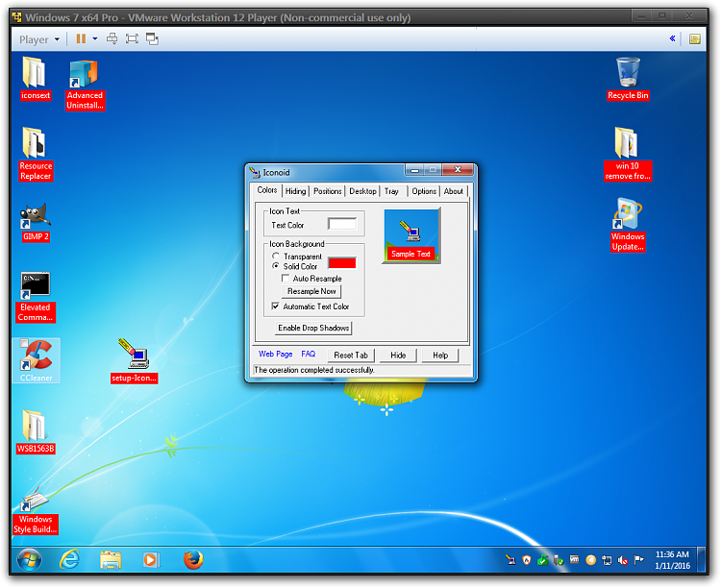Switch to the Options tab
The image size is (721, 588).
pyautogui.click(x=424, y=191)
